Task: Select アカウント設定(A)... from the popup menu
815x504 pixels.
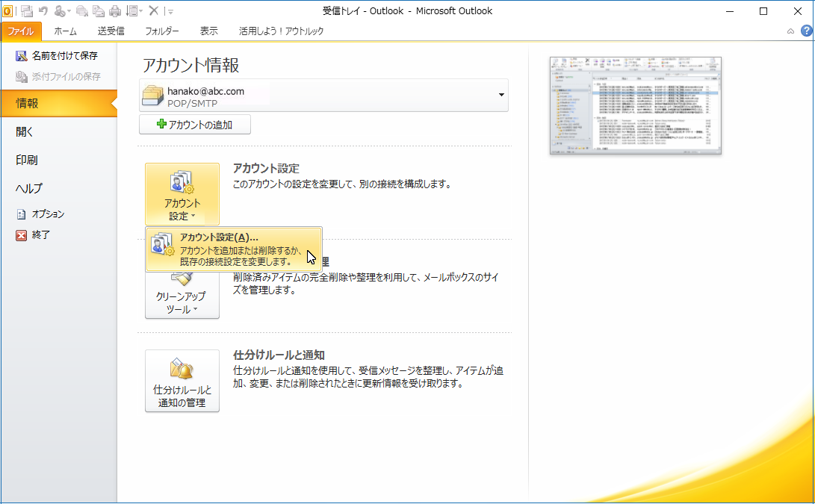Action: click(x=235, y=249)
